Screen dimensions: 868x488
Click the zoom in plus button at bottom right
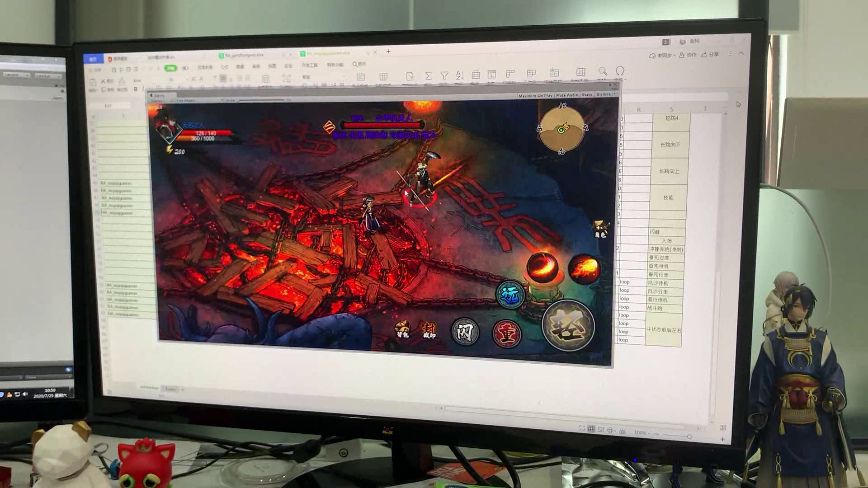(722, 439)
